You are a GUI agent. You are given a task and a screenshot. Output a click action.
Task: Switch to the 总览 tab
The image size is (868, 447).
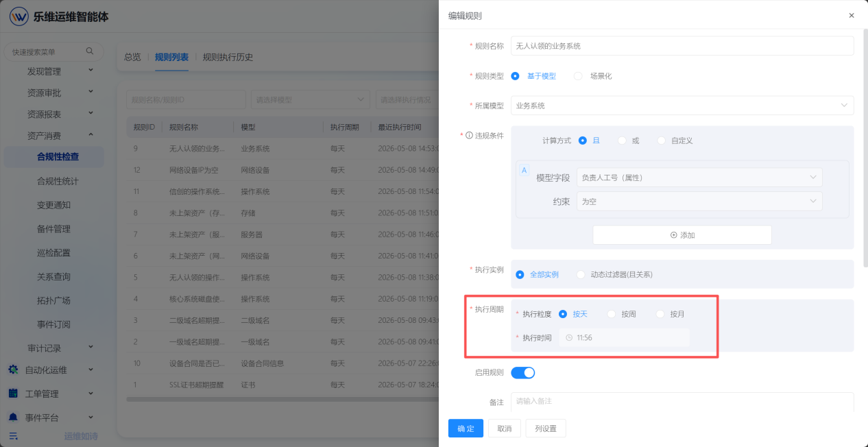(132, 57)
